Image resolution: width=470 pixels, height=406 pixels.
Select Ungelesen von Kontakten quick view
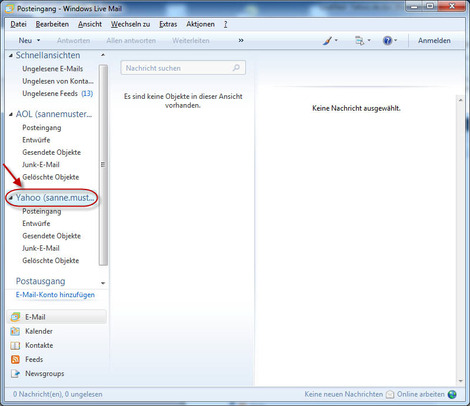click(58, 81)
